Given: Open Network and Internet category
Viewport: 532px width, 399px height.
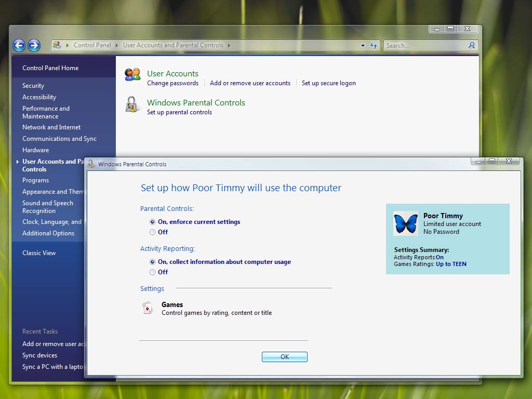Looking at the screenshot, I should click(x=51, y=127).
